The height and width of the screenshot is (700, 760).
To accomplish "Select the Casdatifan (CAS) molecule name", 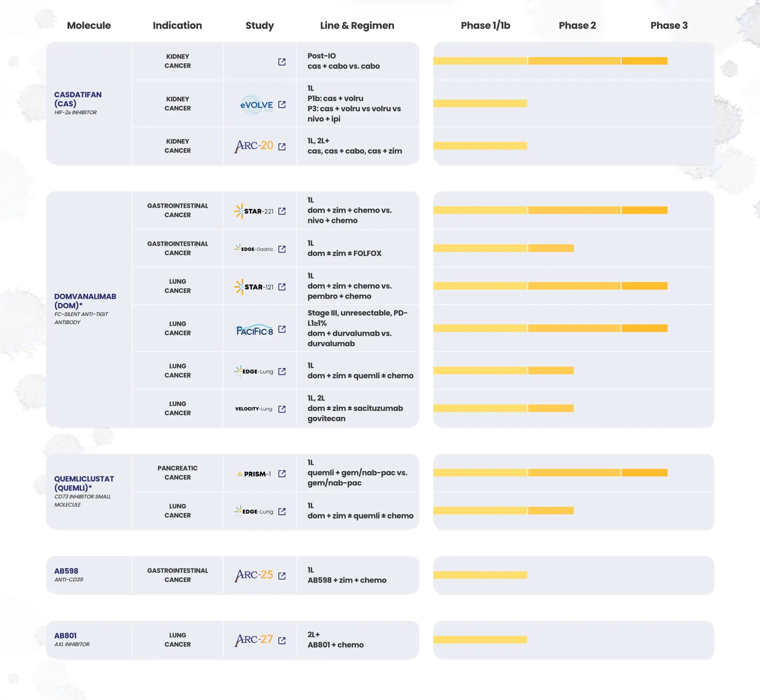I will 78,99.
